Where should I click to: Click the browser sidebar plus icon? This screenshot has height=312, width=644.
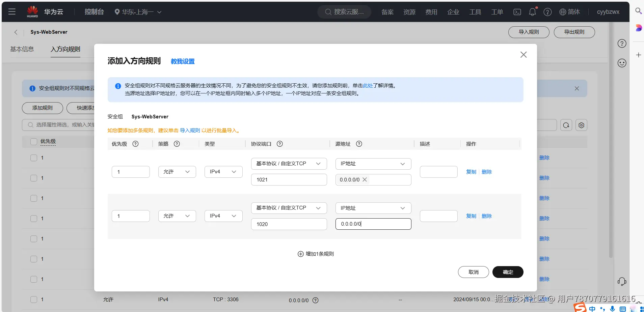tap(638, 55)
